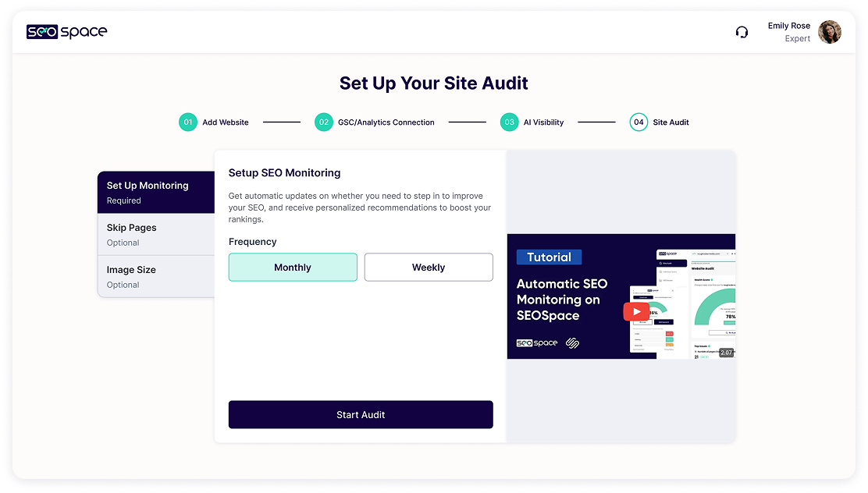Click the SEOSpace logo in header
Screen dimensions: 868x493
[67, 32]
